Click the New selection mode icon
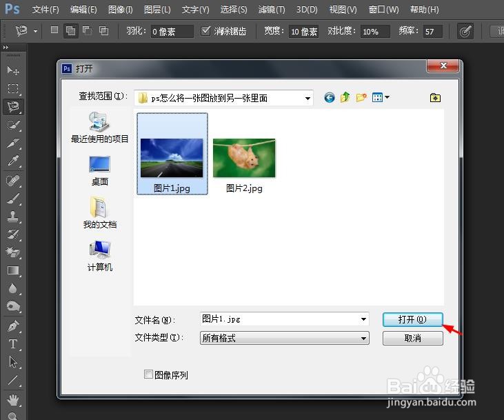The width and height of the screenshot is (504, 420). click(54, 30)
